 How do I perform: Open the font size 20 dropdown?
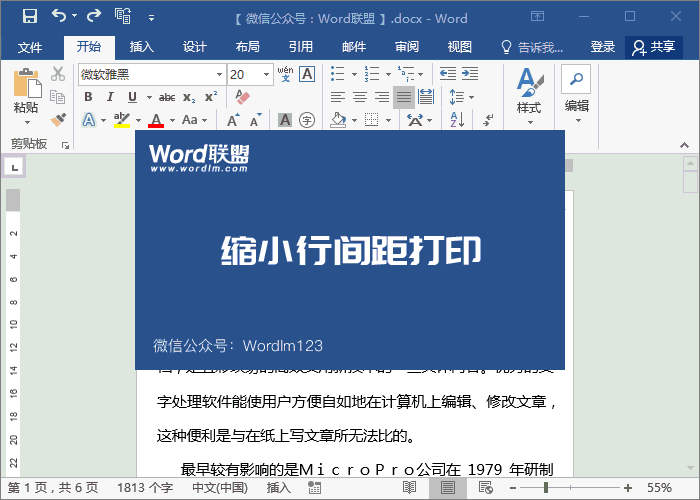tap(267, 75)
